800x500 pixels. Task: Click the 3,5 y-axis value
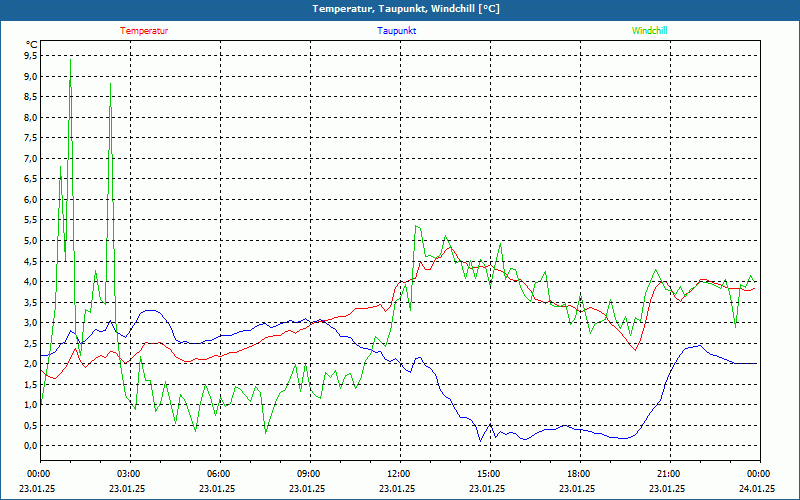pyautogui.click(x=31, y=302)
